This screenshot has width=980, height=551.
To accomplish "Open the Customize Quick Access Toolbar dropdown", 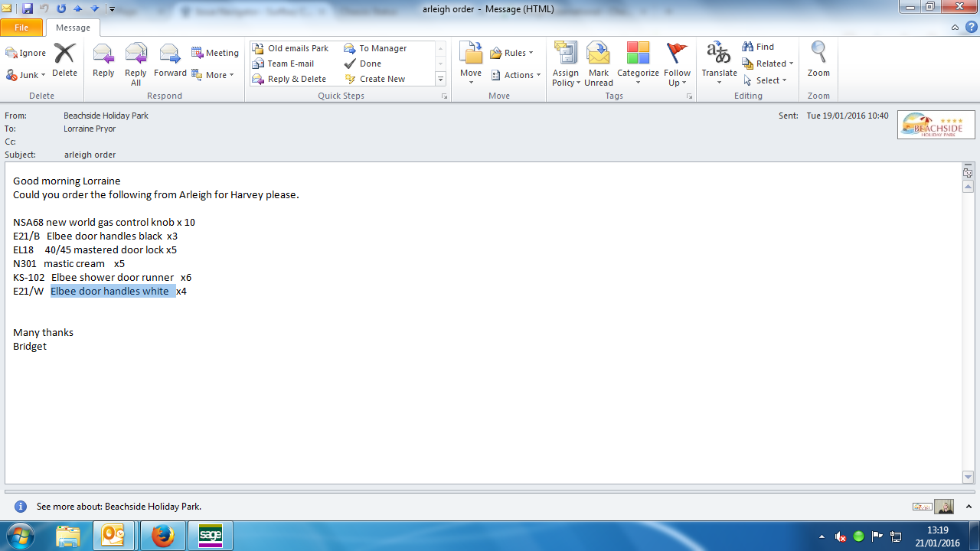I will tap(111, 9).
